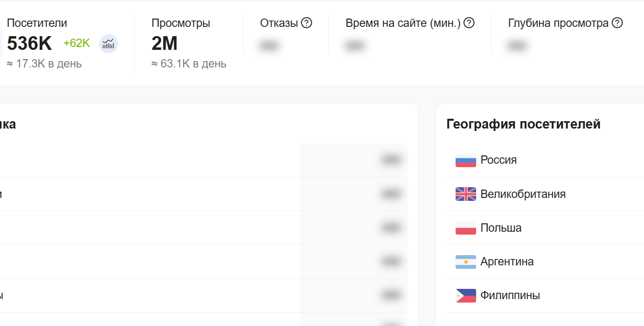Click the Argentina flag icon
This screenshot has width=644, height=326.
[465, 261]
